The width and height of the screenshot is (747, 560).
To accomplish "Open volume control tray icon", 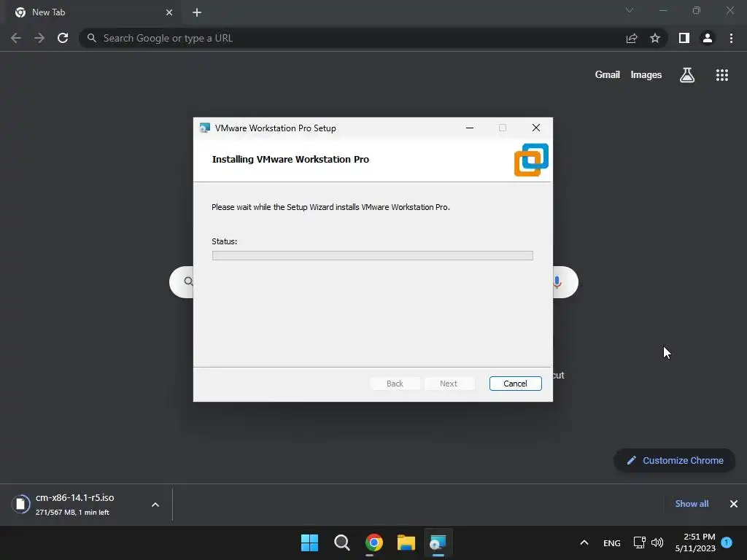I will click(657, 542).
